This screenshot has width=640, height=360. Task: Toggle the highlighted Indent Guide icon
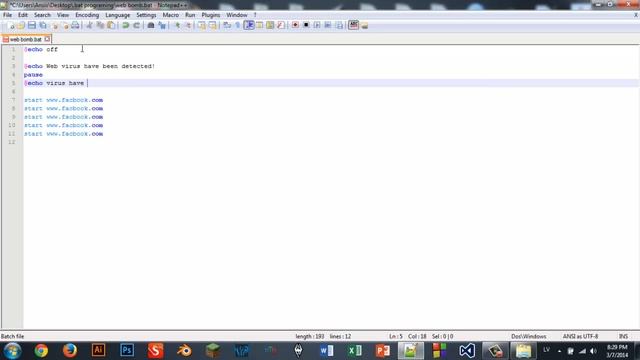249,25
